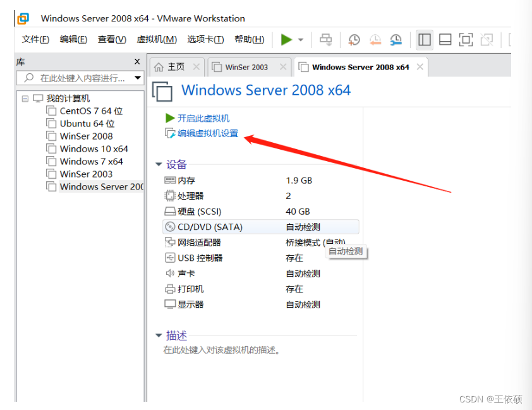Select WinSer 2008 in the library
Viewport: 532px width, 410px height.
(86, 136)
